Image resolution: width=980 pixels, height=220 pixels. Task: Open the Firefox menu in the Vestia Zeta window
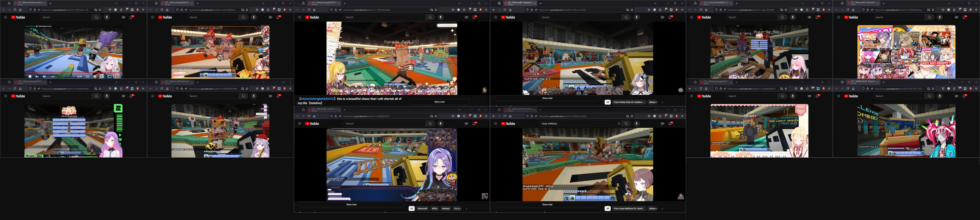tap(682, 10)
